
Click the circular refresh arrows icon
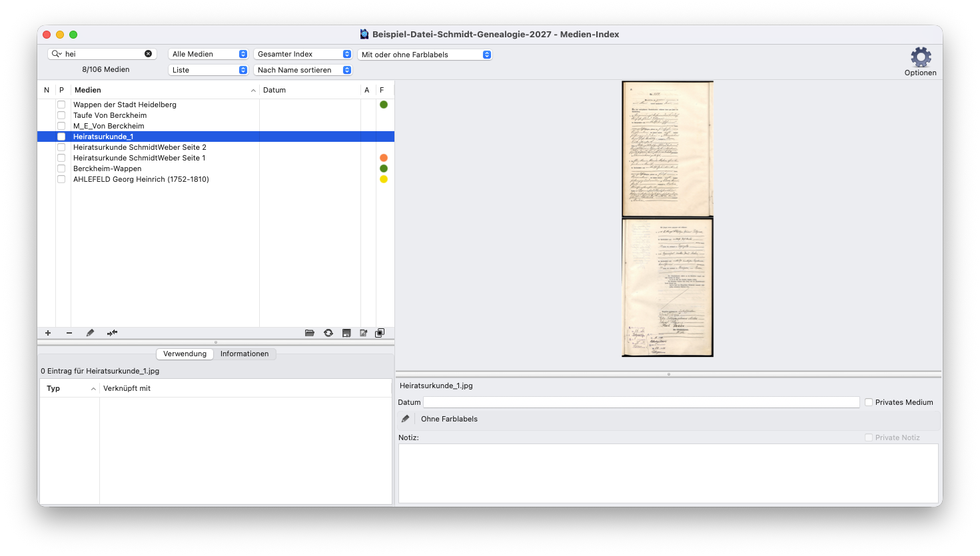point(328,333)
